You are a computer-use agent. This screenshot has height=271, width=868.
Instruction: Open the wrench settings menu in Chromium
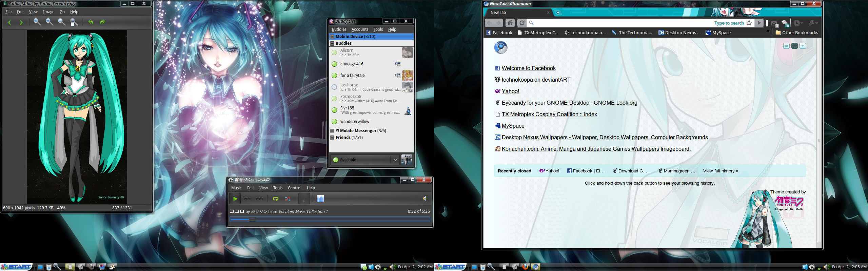813,23
